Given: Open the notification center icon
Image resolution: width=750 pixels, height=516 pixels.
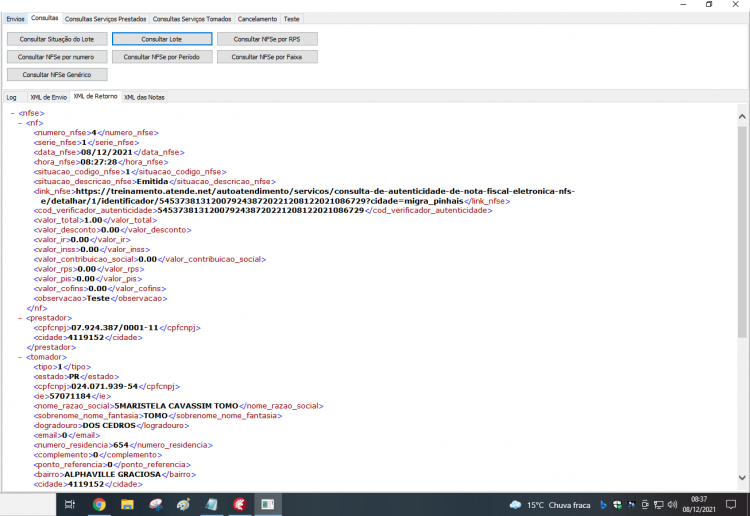Looking at the screenshot, I should [x=731, y=505].
